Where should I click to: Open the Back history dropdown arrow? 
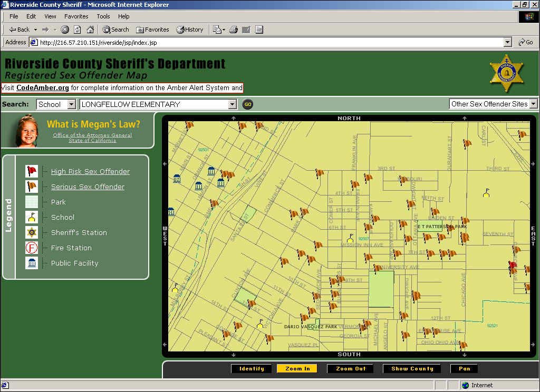tap(35, 30)
